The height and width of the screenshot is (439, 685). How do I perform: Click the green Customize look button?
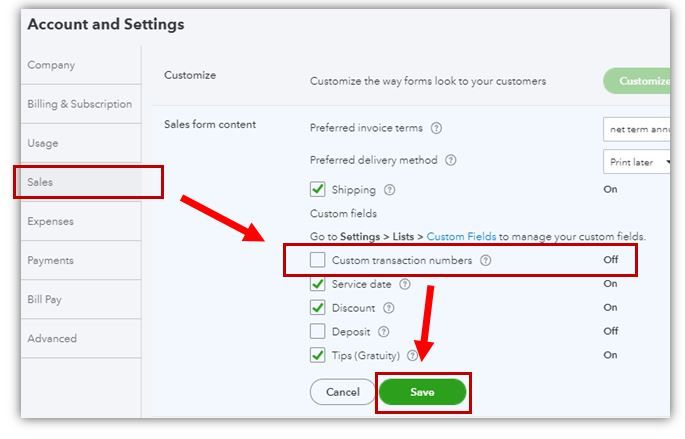[638, 81]
